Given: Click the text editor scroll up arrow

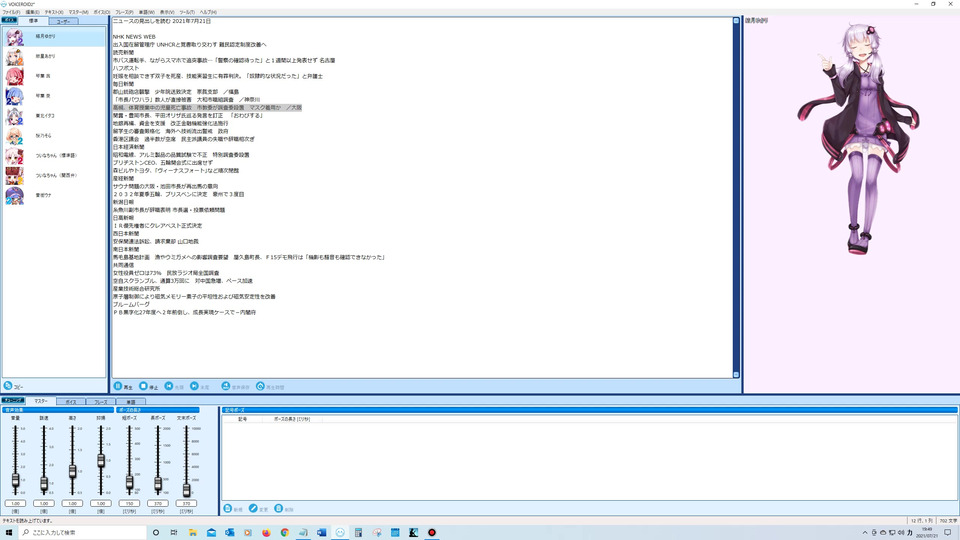Looking at the screenshot, I should coord(736,21).
